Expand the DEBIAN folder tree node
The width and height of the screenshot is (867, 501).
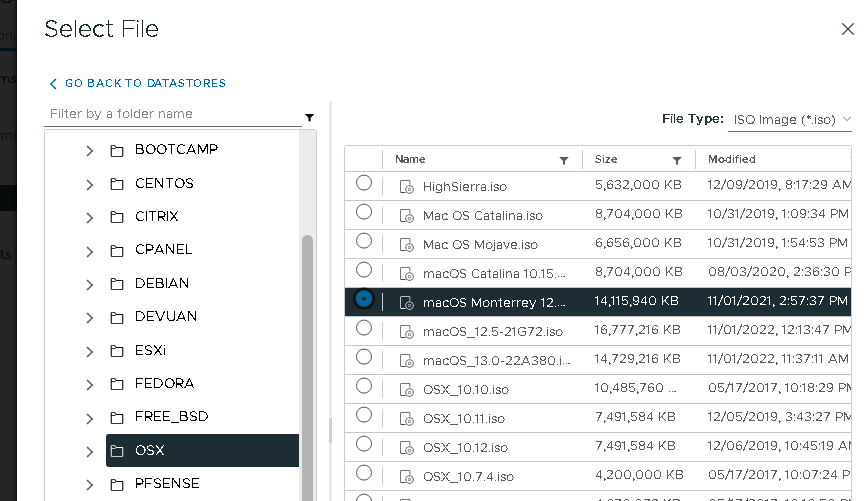(x=90, y=285)
